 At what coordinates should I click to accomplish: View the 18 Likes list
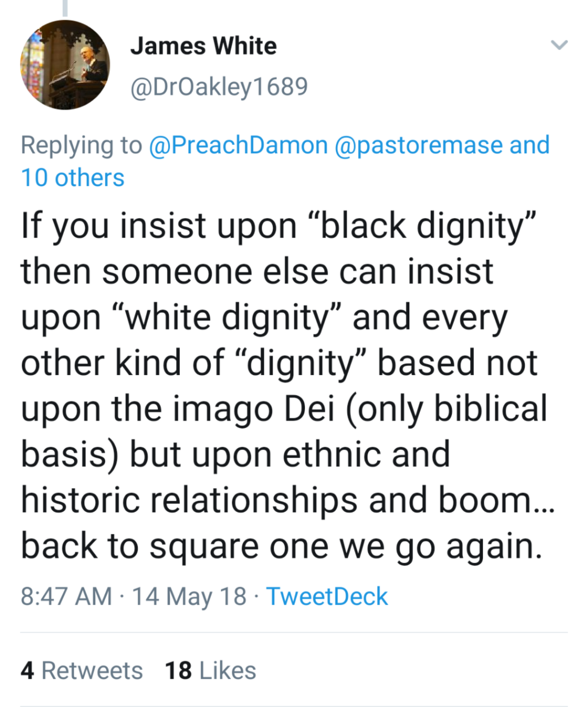tap(210, 671)
